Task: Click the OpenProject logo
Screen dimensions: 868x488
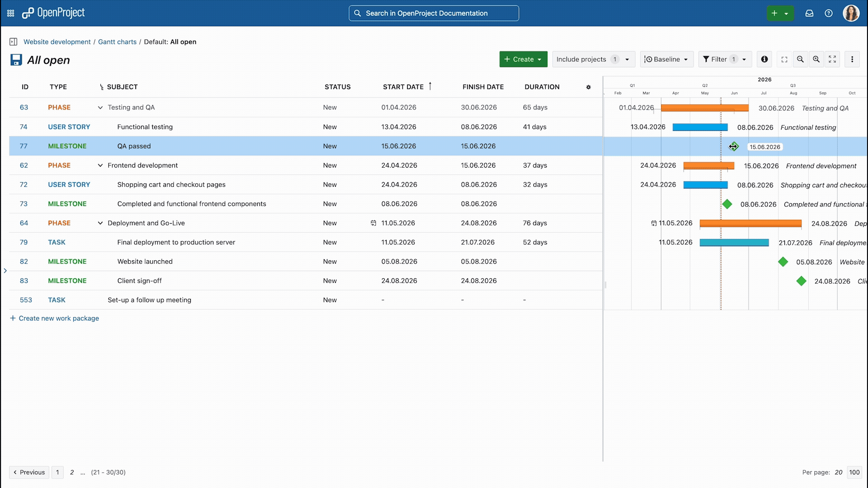Action: (53, 13)
